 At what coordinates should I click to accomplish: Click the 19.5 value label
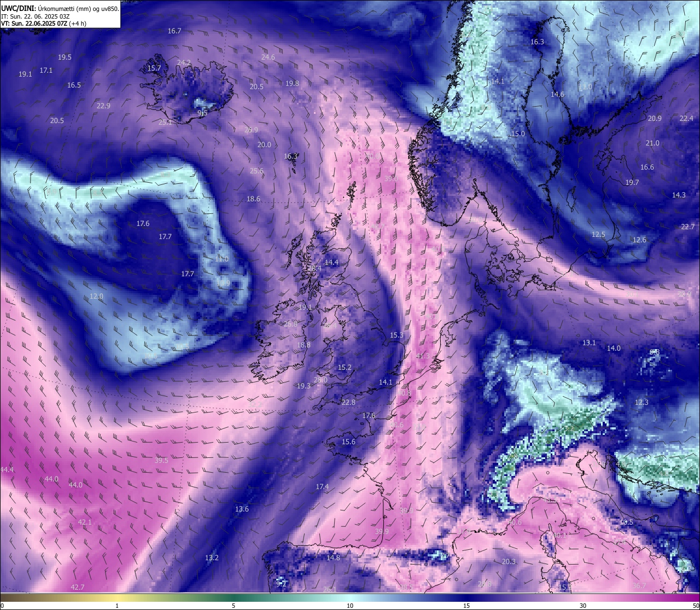click(x=65, y=57)
